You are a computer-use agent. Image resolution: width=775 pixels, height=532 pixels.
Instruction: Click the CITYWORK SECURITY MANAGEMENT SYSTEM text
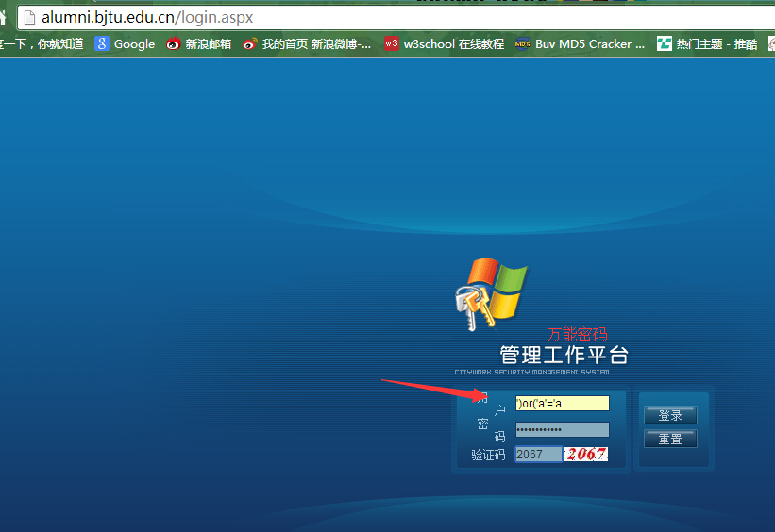[531, 372]
